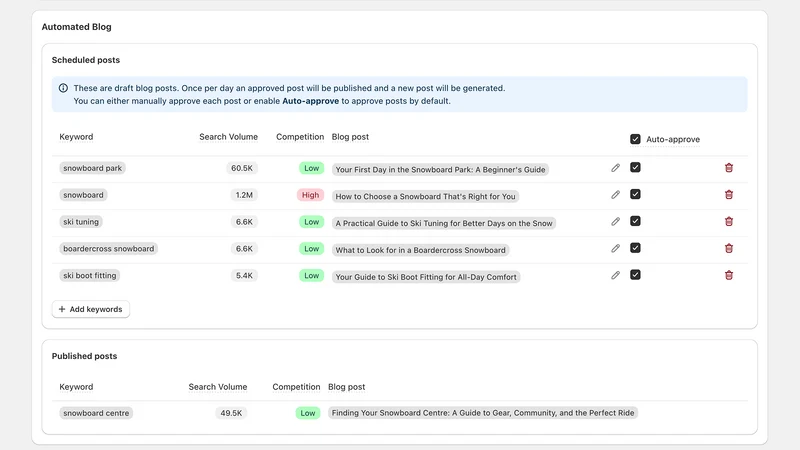Screen dimensions: 800x450
Task: Toggle approval for boardercross snowboard row
Action: (635, 248)
